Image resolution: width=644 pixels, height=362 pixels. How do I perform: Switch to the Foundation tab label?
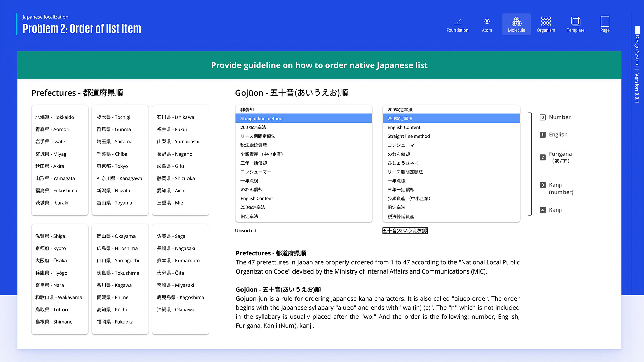tap(458, 30)
